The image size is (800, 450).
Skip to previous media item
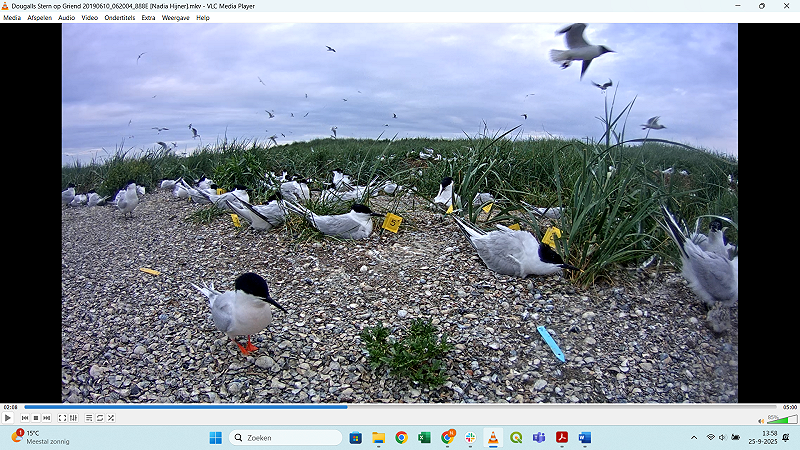(24, 418)
